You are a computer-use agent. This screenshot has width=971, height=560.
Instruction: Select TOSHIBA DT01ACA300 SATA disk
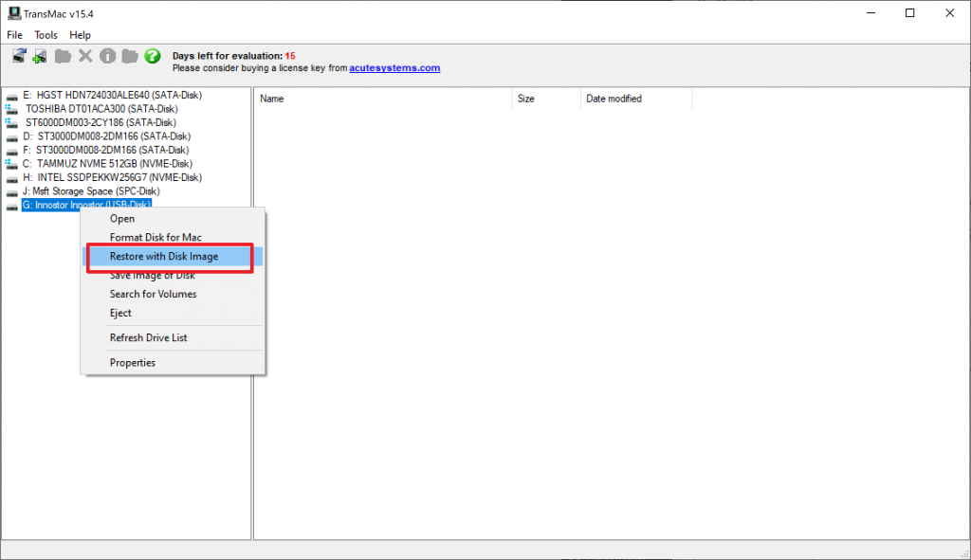click(101, 109)
